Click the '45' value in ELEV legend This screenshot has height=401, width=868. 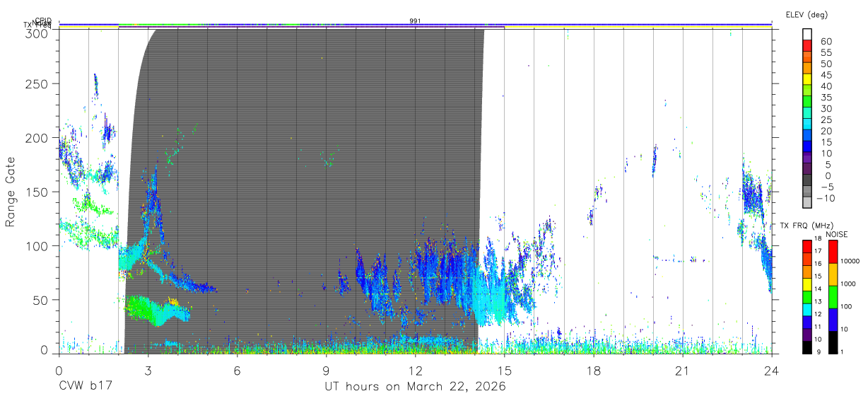(826, 75)
